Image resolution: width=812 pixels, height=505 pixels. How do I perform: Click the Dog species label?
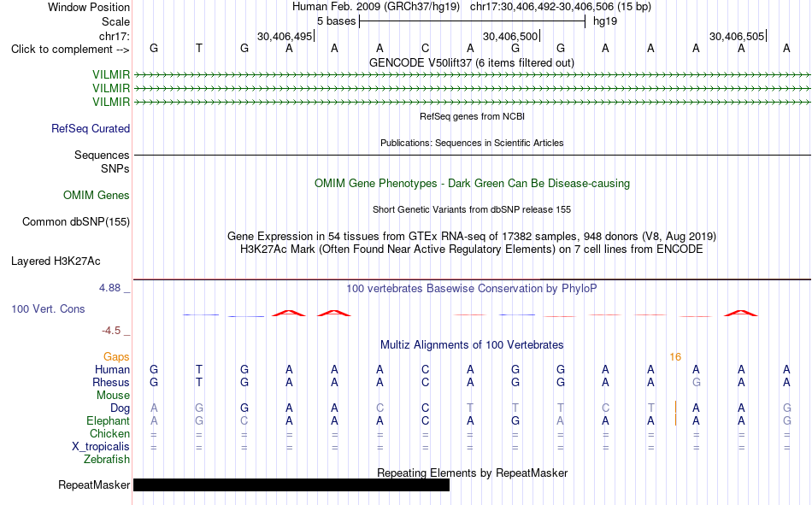point(120,408)
